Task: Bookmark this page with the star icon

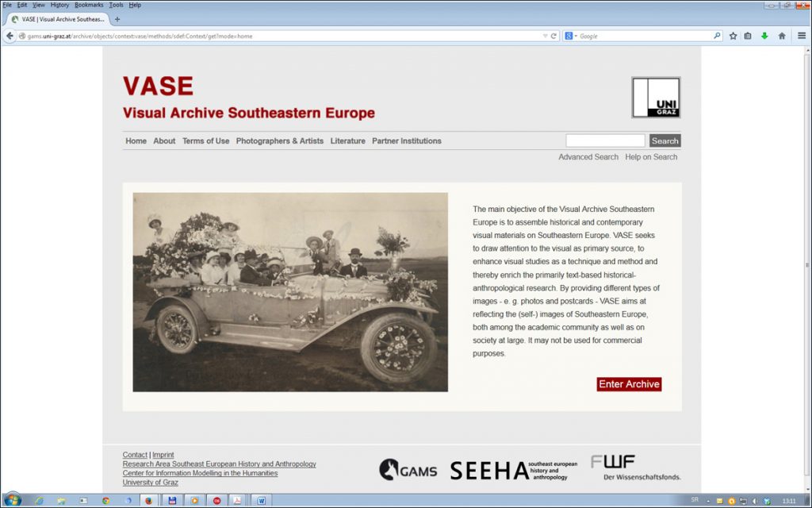Action: (733, 36)
